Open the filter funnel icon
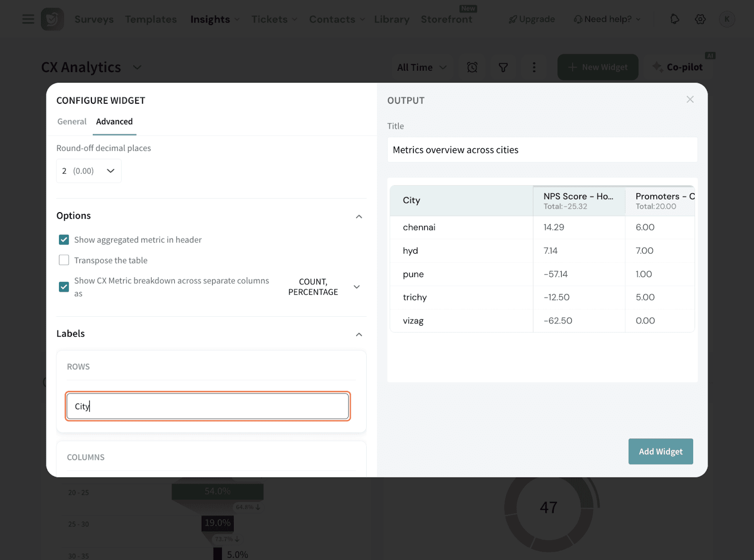This screenshot has height=560, width=754. (x=503, y=67)
